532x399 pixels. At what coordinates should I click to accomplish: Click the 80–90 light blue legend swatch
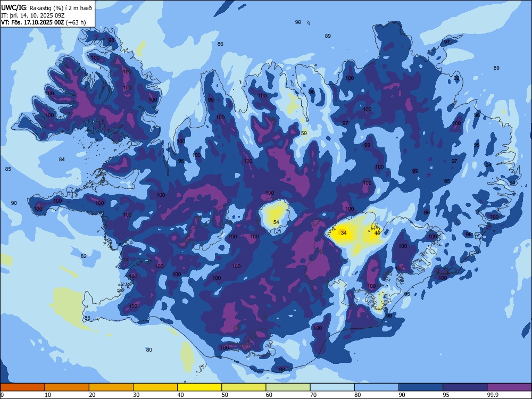(x=377, y=387)
